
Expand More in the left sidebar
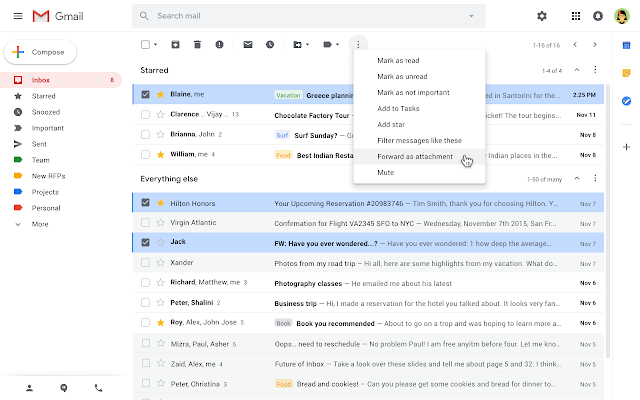(x=40, y=224)
